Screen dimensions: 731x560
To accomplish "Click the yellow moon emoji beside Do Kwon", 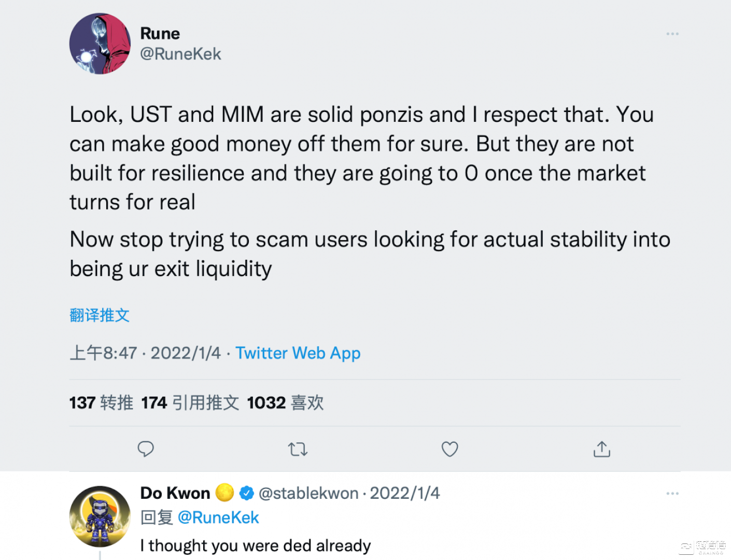I will (224, 493).
